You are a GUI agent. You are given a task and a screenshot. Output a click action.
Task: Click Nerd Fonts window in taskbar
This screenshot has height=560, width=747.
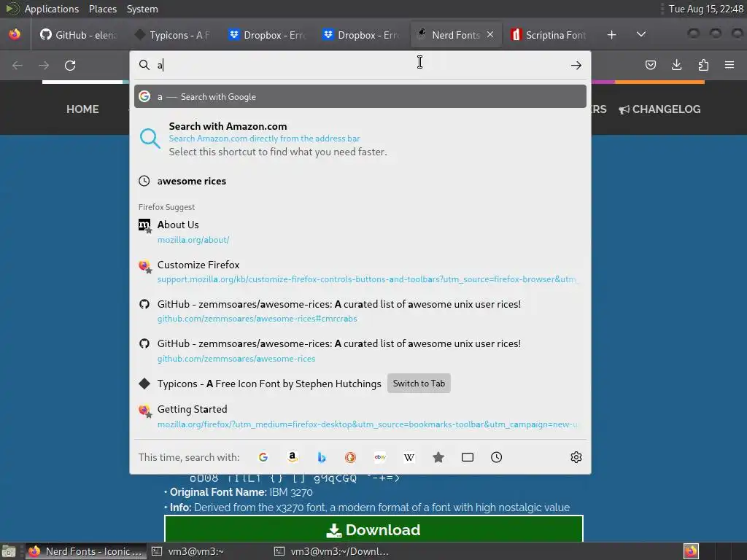pos(86,551)
